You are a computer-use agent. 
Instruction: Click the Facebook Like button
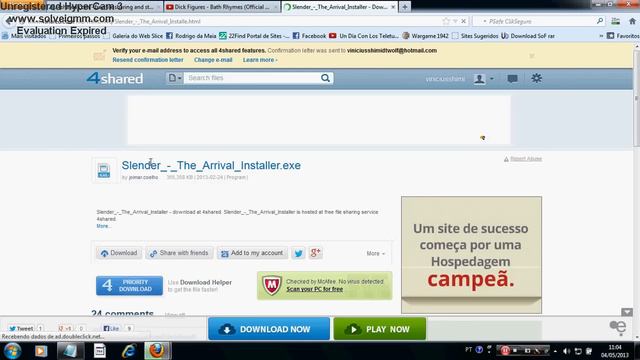click(111, 329)
